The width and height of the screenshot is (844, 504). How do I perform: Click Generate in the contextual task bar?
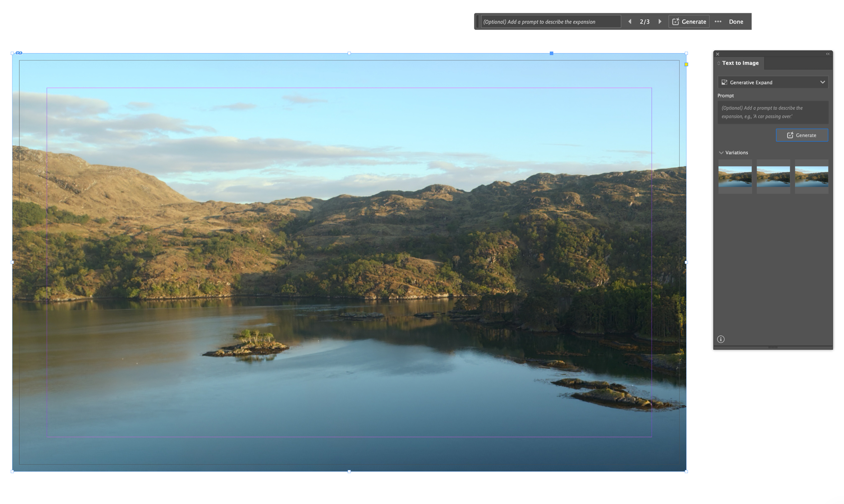pos(689,21)
